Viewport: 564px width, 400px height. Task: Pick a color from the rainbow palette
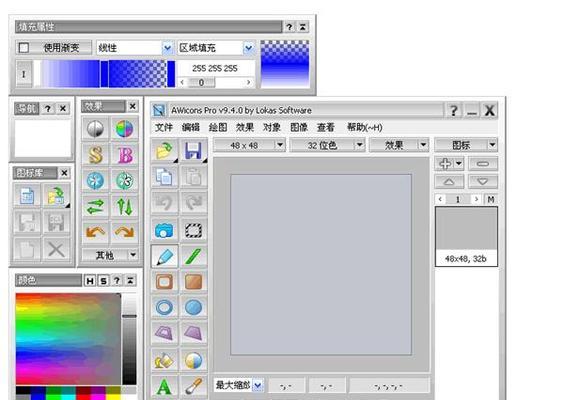(x=68, y=339)
